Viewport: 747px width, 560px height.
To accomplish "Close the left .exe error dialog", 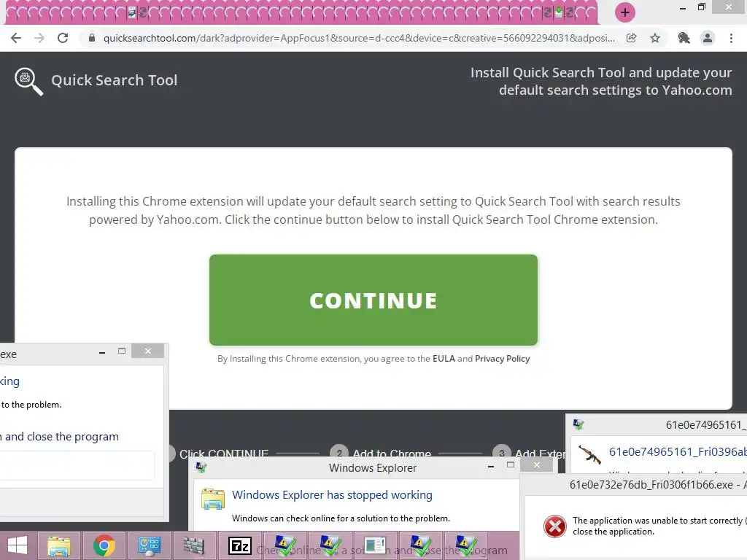I will coord(147,351).
